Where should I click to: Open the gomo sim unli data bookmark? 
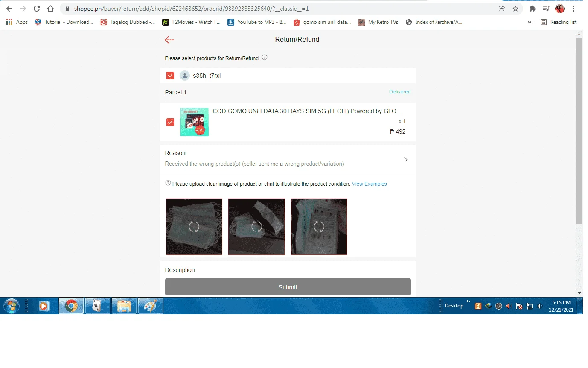click(x=322, y=22)
